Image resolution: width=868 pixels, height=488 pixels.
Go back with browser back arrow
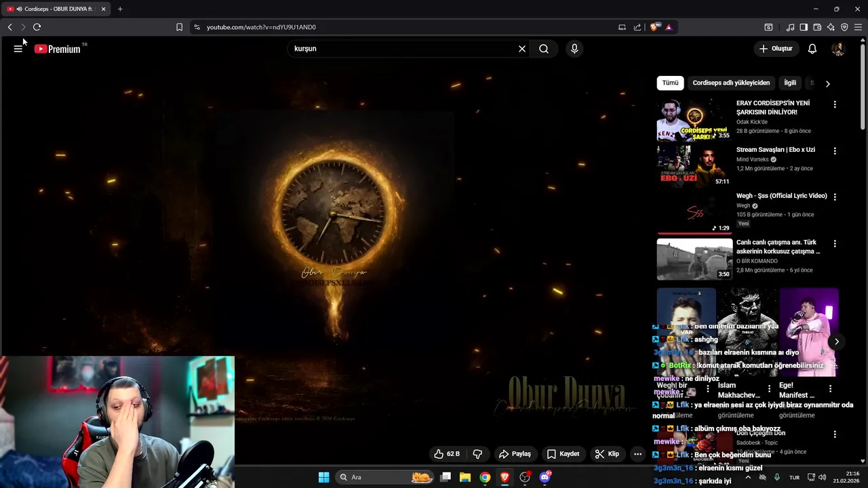[x=9, y=27]
